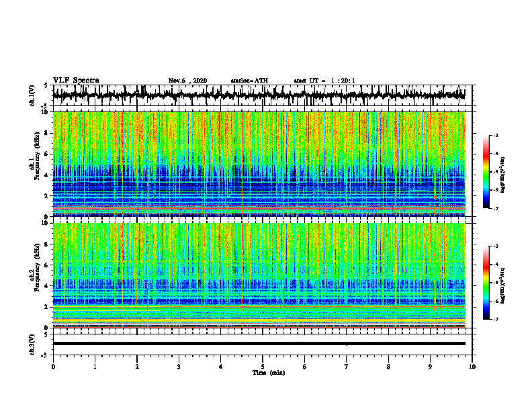The image size is (532, 411).
Task: Click the time axis tick label "9"
Action: click(x=430, y=367)
